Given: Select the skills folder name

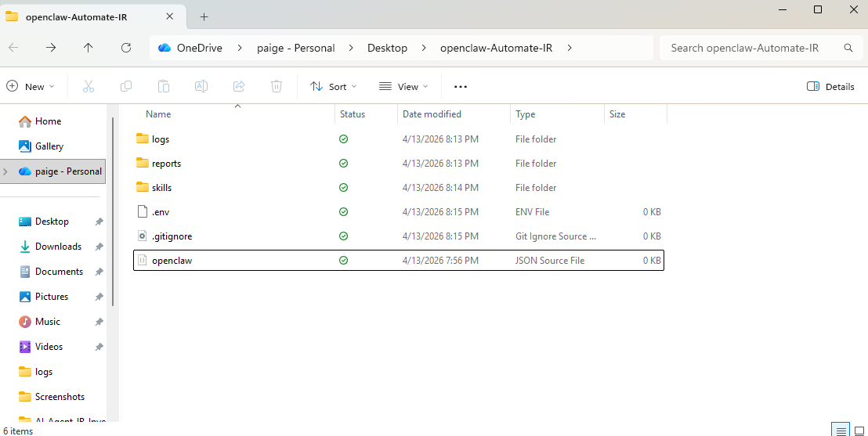Looking at the screenshot, I should 161,188.
